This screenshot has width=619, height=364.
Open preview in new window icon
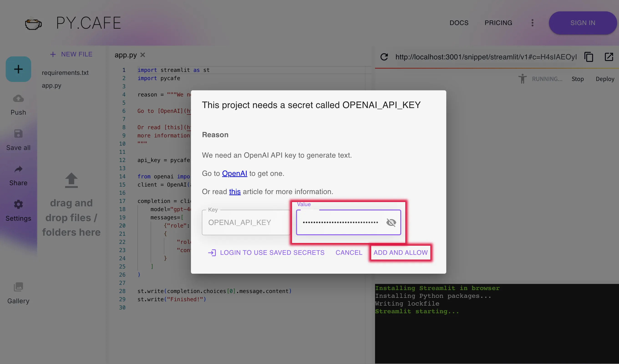coord(609,57)
